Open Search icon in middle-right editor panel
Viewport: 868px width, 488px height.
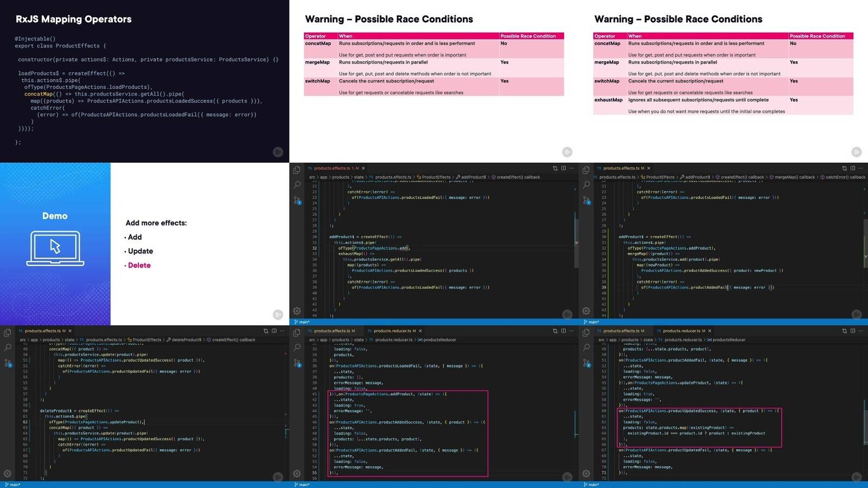(x=586, y=185)
